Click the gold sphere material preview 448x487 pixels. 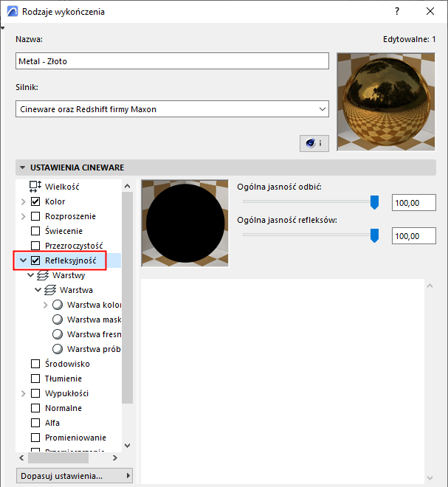(x=386, y=102)
